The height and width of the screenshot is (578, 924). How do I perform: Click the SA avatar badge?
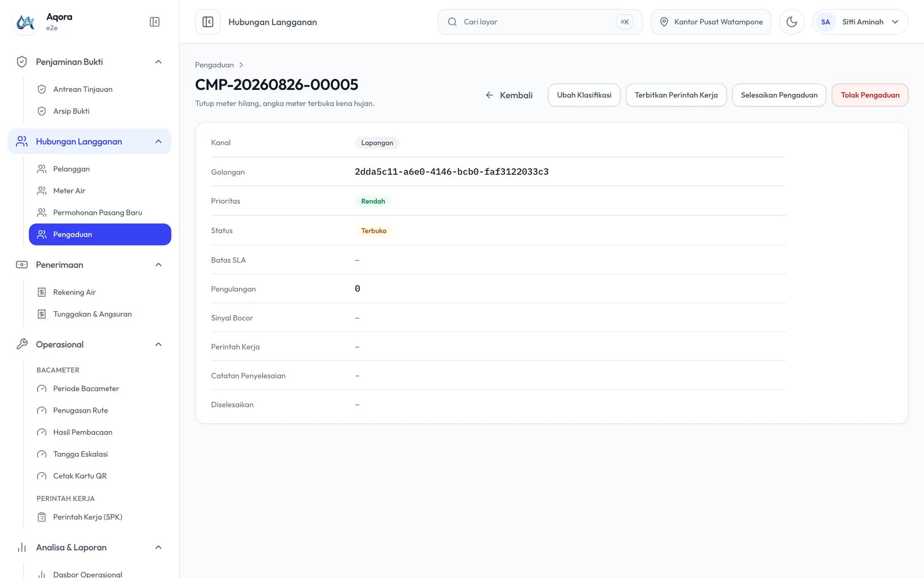(825, 22)
